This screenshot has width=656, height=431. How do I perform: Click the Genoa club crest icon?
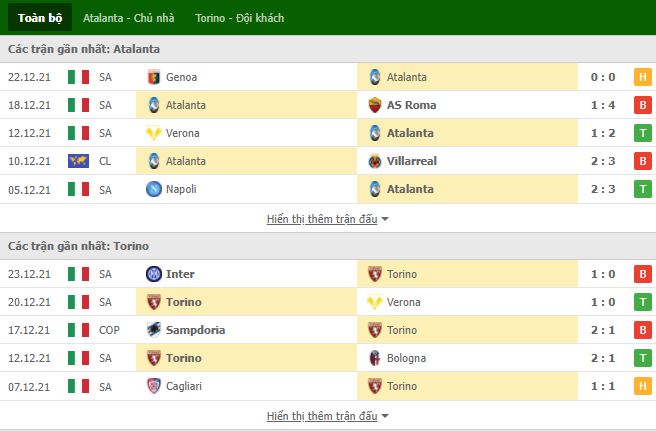(x=154, y=77)
